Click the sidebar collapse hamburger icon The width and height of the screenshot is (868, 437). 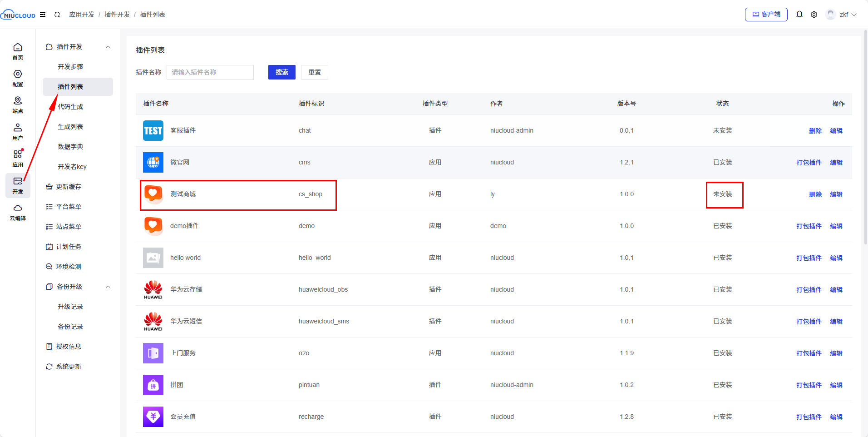[x=43, y=15]
